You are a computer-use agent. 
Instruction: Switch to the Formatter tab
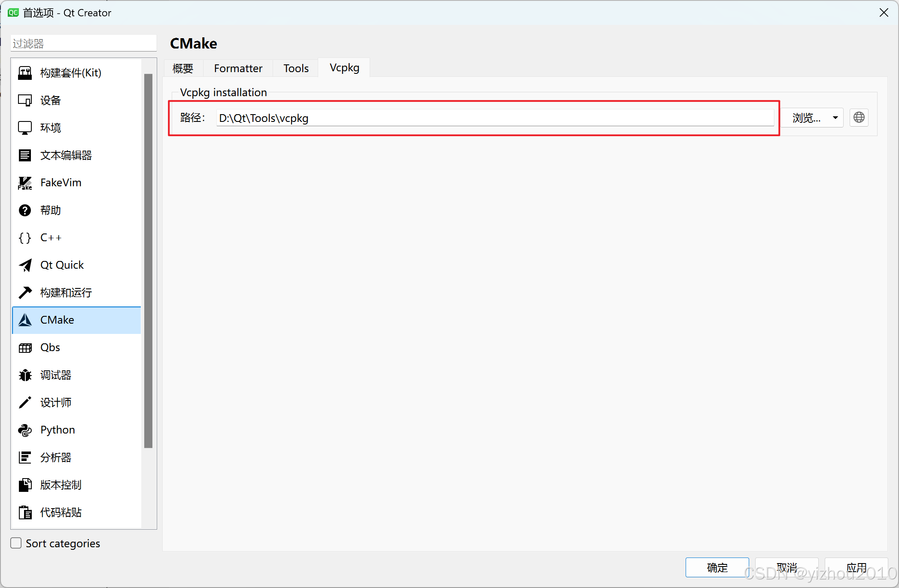tap(238, 68)
